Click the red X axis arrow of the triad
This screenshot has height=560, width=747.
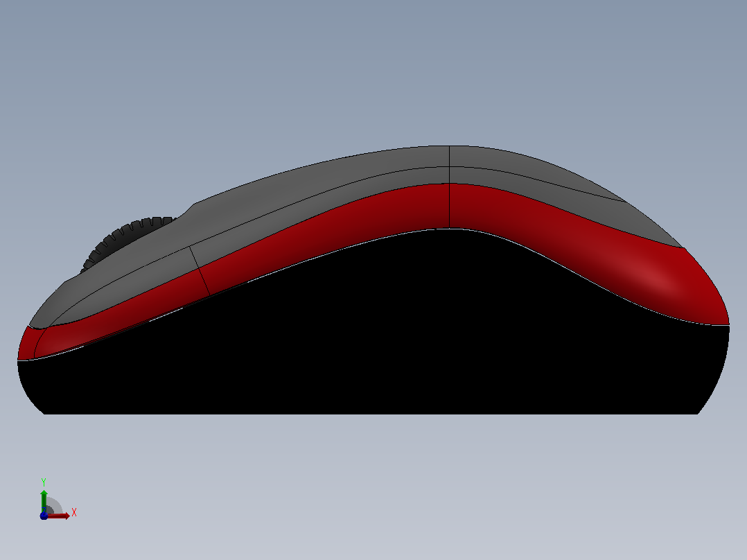(x=59, y=516)
